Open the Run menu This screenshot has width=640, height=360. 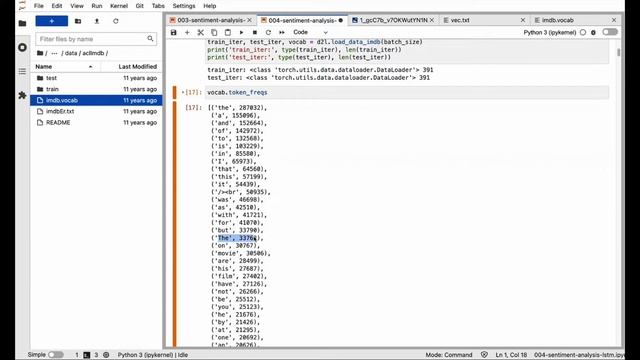(97, 6)
